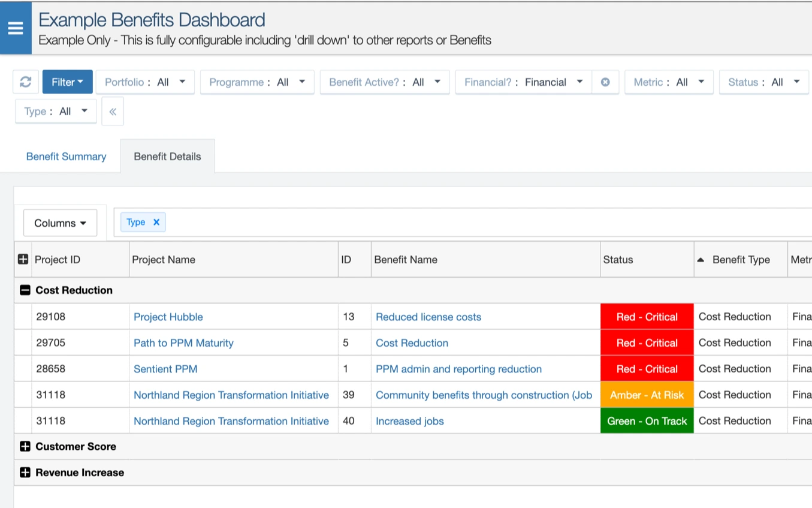812x508 pixels.
Task: Open the Financial? filter dropdown
Action: point(524,82)
